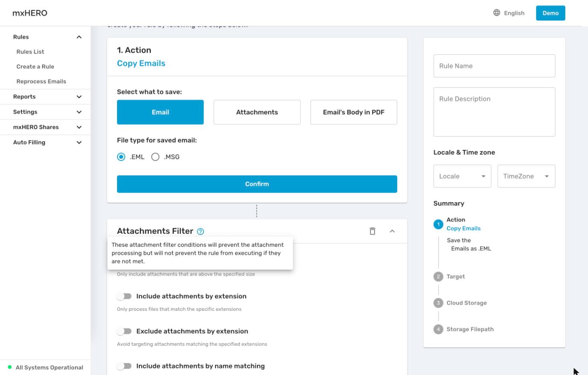Click the All Systems Operational status text
The width and height of the screenshot is (588, 375).
click(49, 368)
